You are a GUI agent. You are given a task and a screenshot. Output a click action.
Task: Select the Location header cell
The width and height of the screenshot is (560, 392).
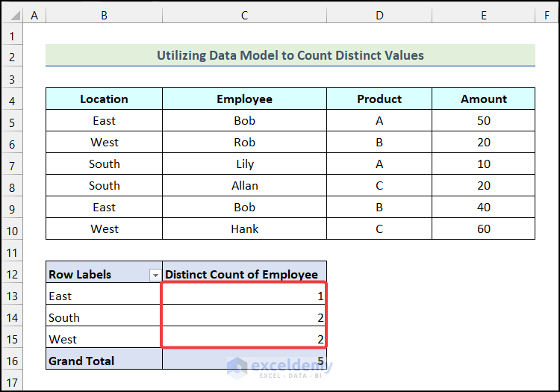[104, 99]
